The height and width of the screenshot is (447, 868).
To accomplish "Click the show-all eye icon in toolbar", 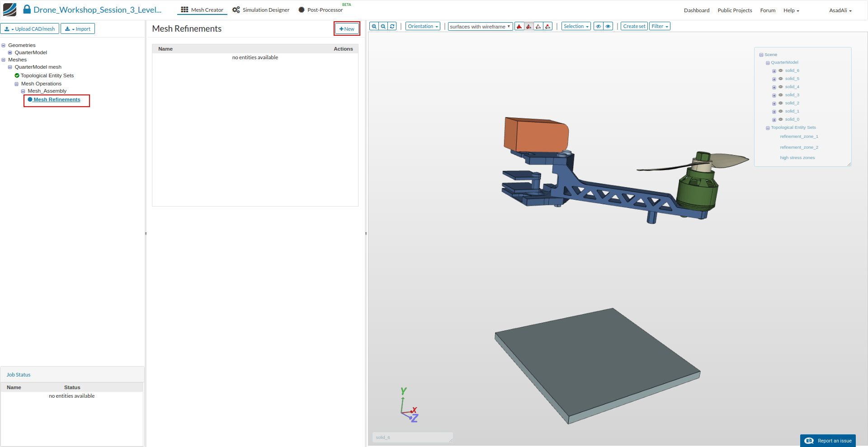I will coord(608,26).
